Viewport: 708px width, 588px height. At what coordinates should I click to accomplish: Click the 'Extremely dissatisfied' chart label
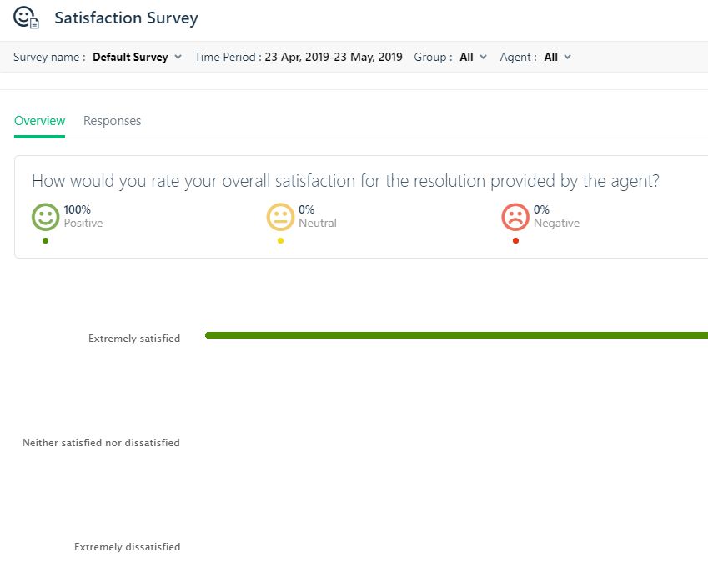128,547
